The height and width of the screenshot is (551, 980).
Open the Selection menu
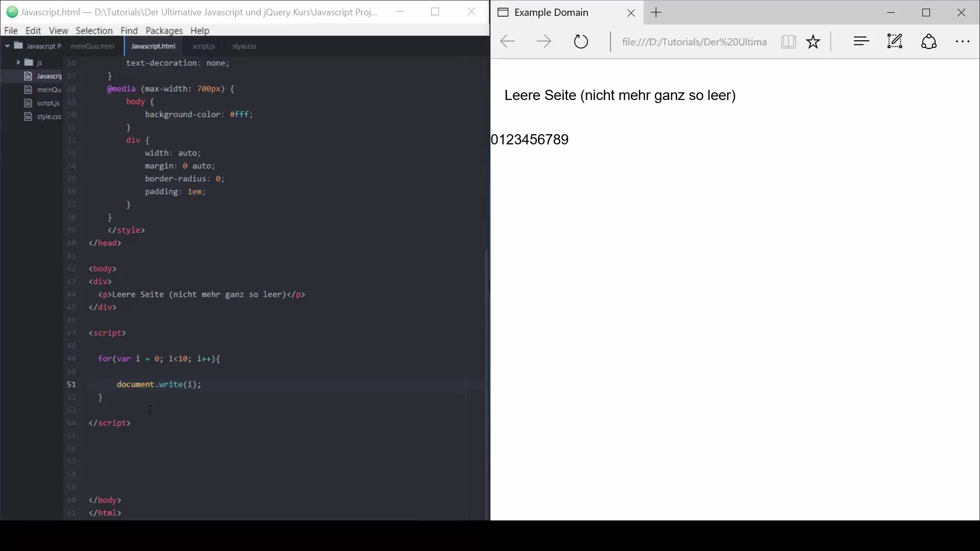pos(94,31)
